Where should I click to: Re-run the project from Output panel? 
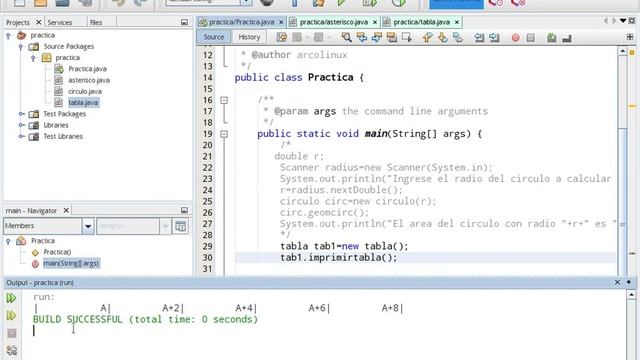[x=11, y=298]
